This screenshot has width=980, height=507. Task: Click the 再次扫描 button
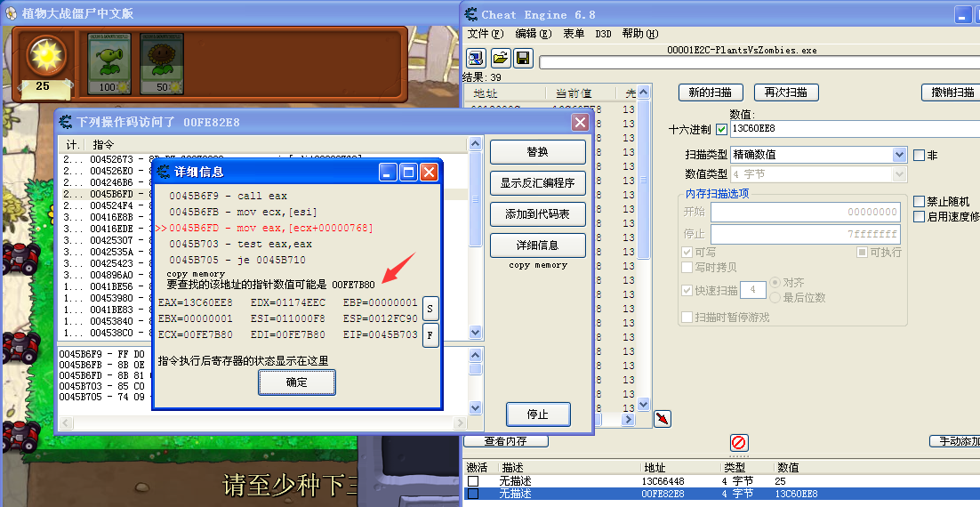(786, 93)
